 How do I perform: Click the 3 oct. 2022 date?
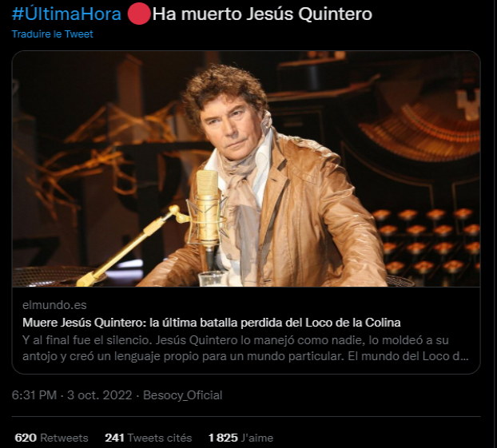(100, 395)
